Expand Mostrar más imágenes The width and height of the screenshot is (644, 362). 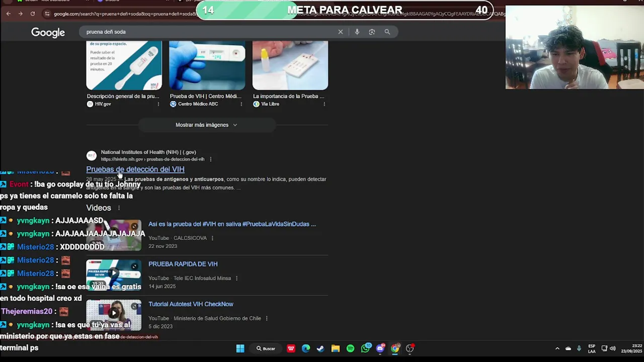point(206,125)
